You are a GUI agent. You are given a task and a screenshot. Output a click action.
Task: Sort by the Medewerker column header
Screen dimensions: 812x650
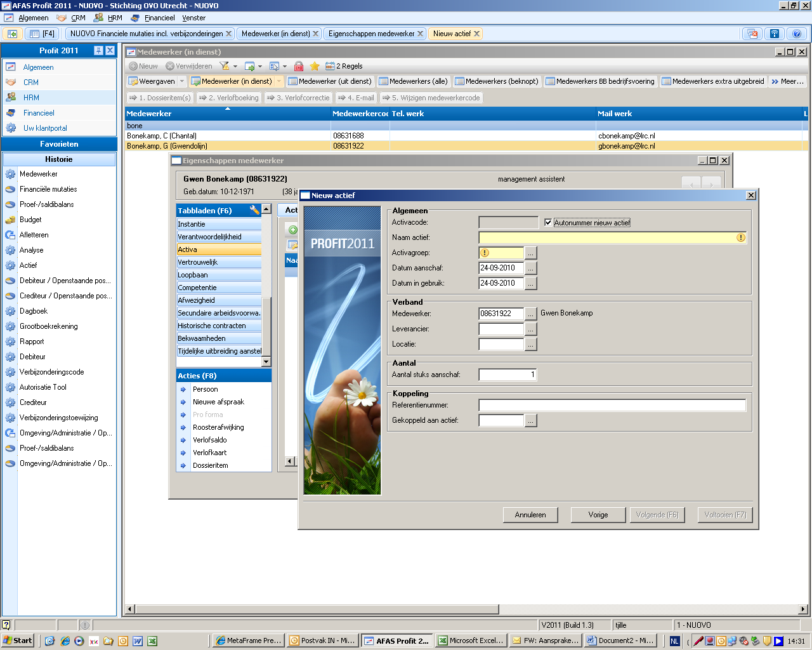pyautogui.click(x=228, y=114)
